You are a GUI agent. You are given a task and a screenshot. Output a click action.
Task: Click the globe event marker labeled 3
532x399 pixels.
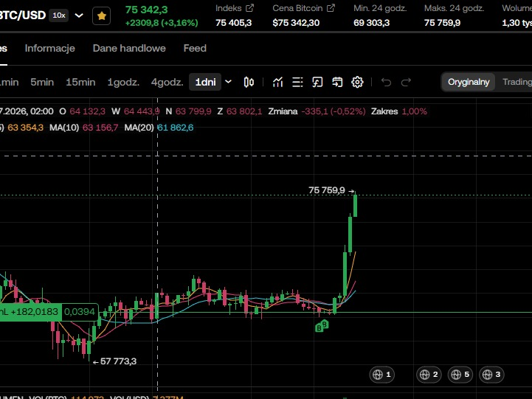point(491,375)
